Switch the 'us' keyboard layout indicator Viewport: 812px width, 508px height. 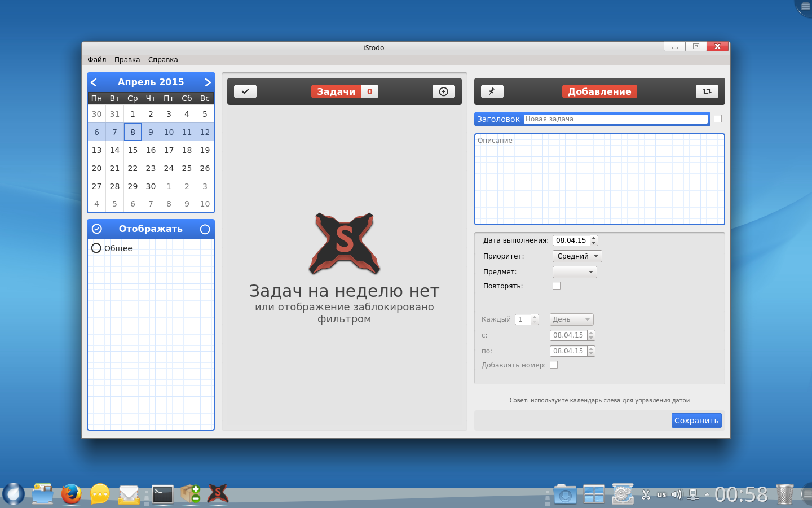click(661, 495)
